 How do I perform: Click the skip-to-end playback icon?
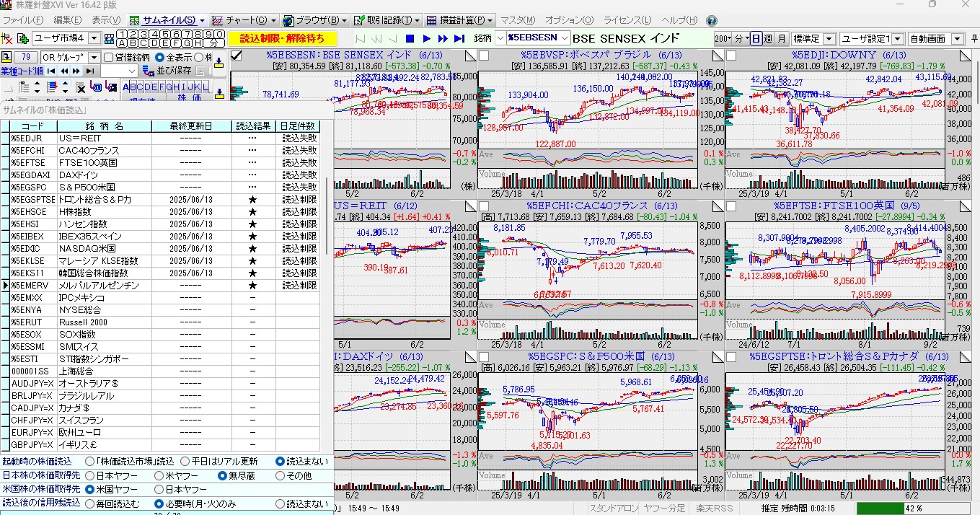(x=459, y=38)
